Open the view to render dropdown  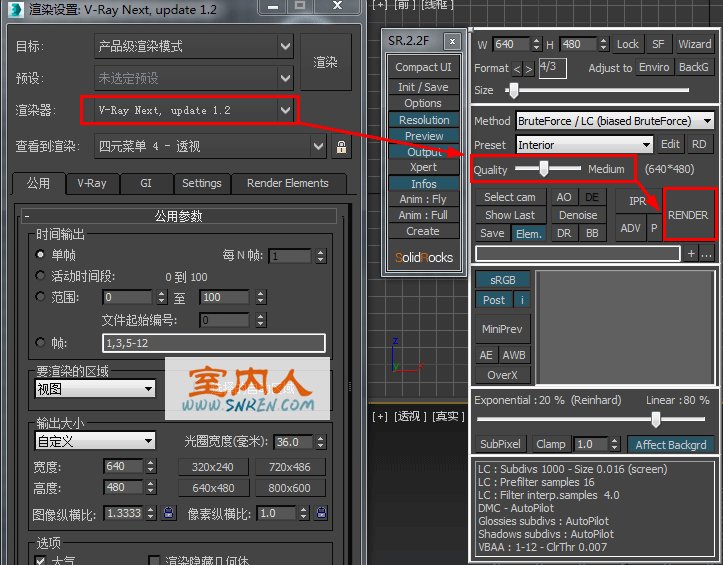click(x=210, y=147)
